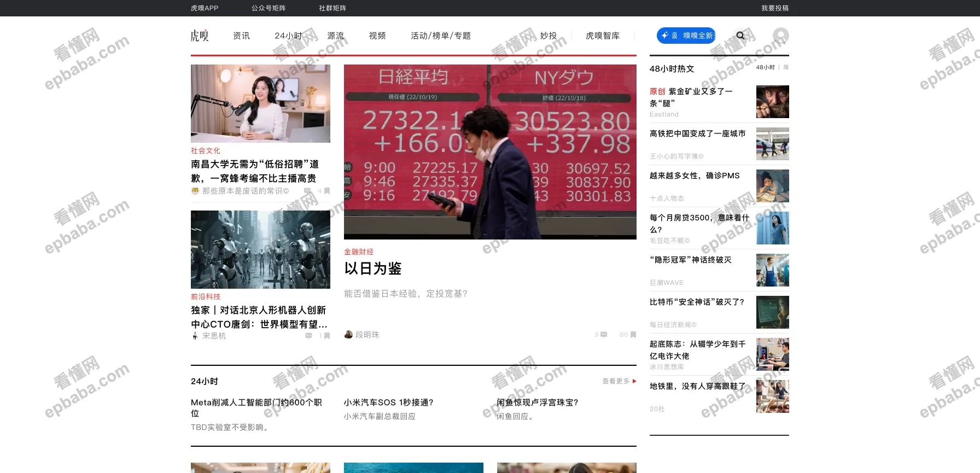Click the 虎嗅 logo in the navigation bar

click(200, 36)
